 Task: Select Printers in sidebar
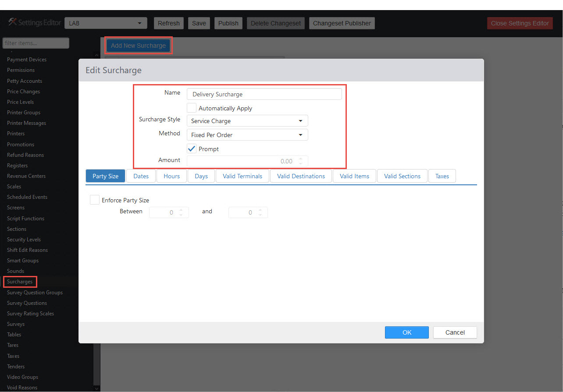tap(16, 134)
